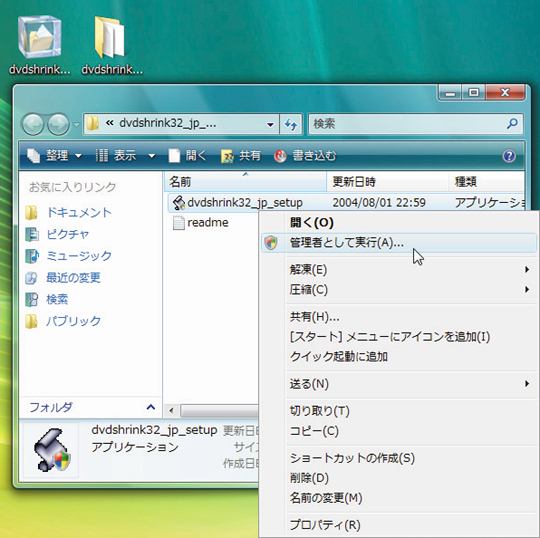Sort by 名前 column header
This screenshot has height=538, width=540.
point(245,182)
